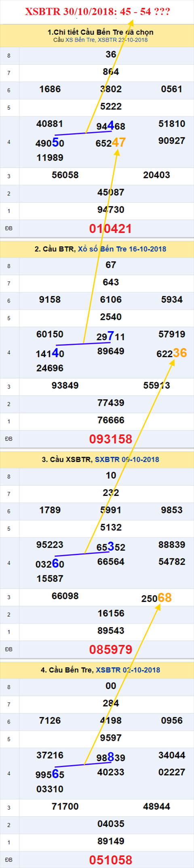Click the number 16156

pyautogui.click(x=111, y=614)
